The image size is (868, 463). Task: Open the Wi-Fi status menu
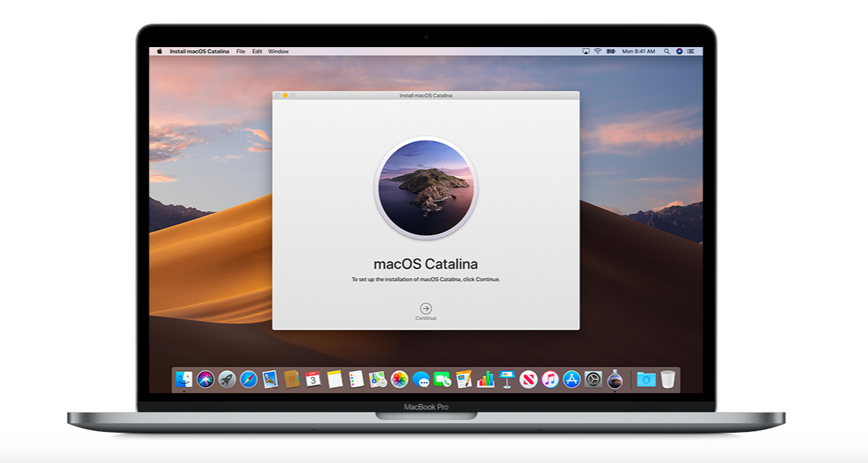[x=598, y=52]
